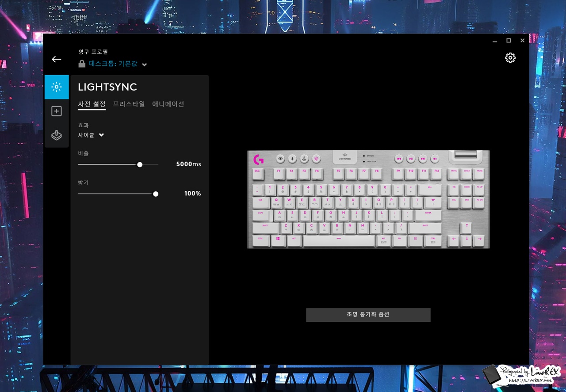Click the 5000ms rate value

pos(188,164)
